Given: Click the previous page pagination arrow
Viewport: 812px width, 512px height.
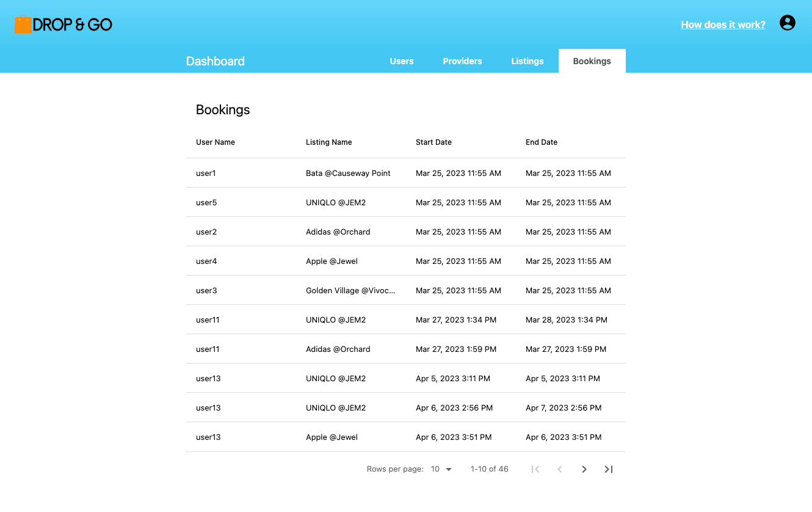Looking at the screenshot, I should pos(560,469).
